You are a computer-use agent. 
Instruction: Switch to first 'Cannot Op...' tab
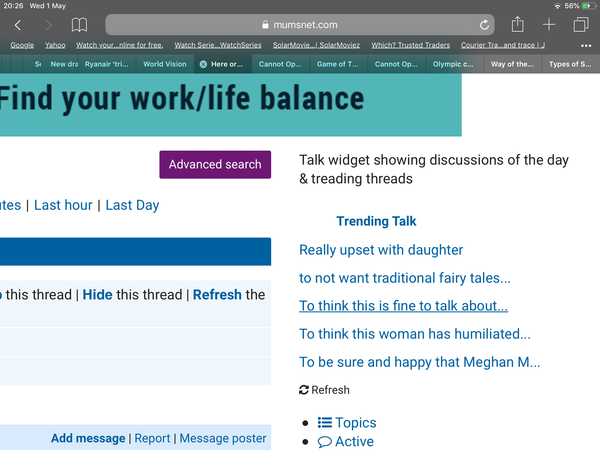(280, 64)
